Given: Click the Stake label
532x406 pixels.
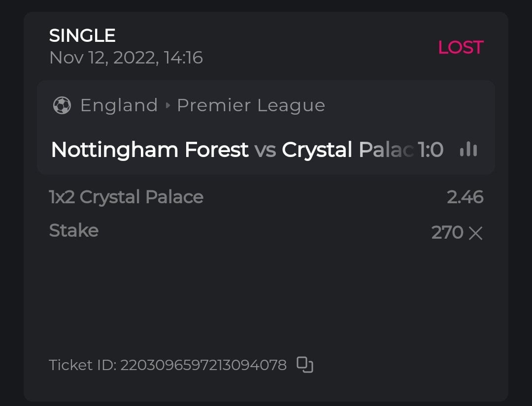Looking at the screenshot, I should [74, 230].
